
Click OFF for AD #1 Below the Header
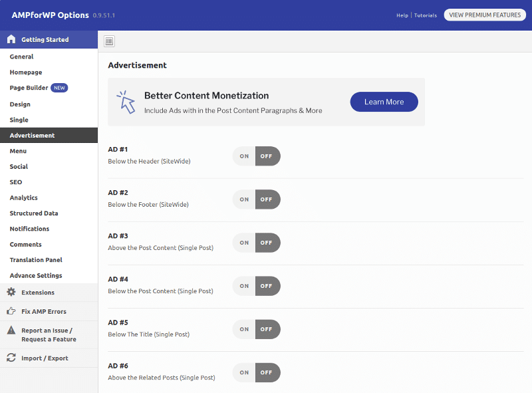pos(268,156)
